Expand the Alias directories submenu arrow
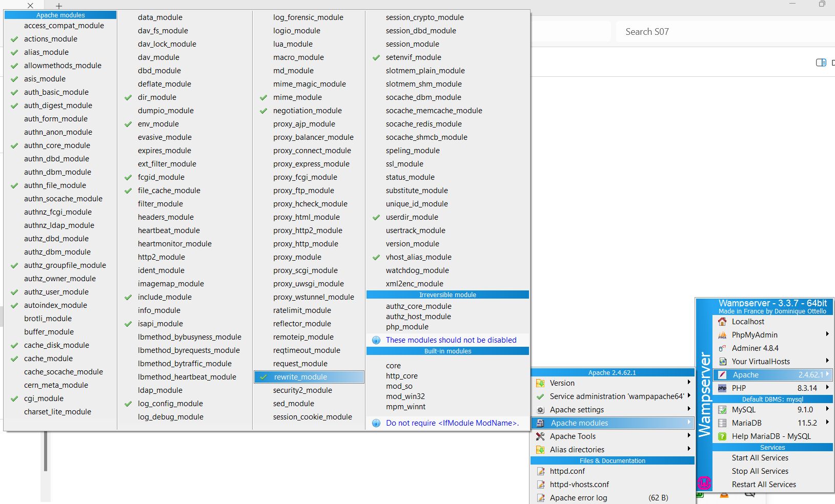This screenshot has width=835, height=504. coord(689,449)
